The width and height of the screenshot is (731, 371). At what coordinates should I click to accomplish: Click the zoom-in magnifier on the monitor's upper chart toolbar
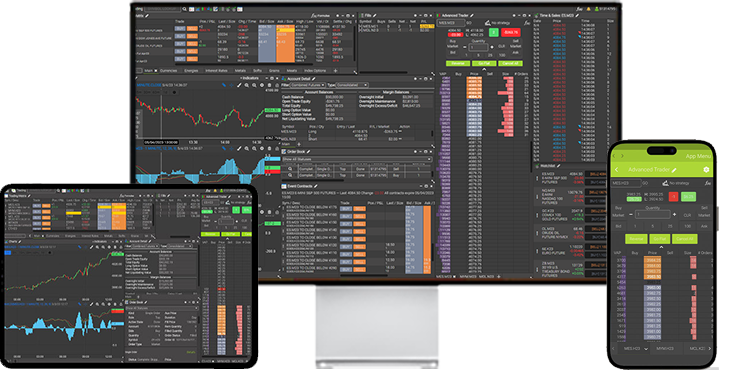[247, 85]
